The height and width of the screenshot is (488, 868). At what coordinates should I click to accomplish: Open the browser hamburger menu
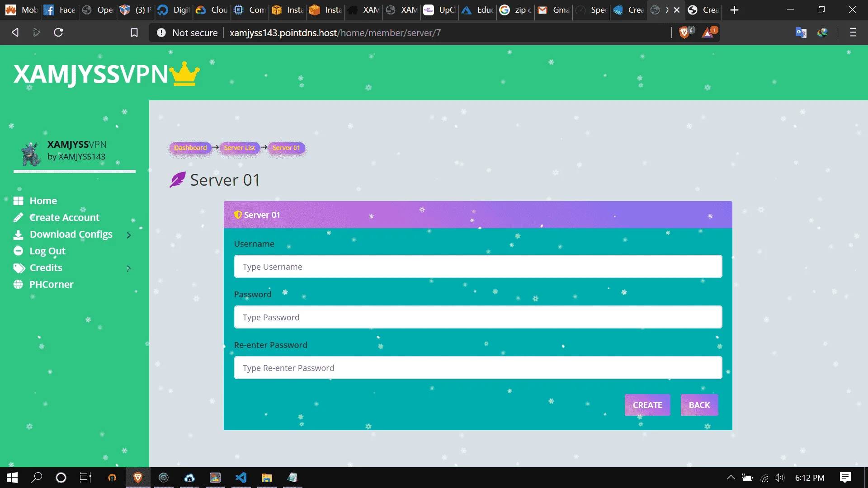coord(853,33)
